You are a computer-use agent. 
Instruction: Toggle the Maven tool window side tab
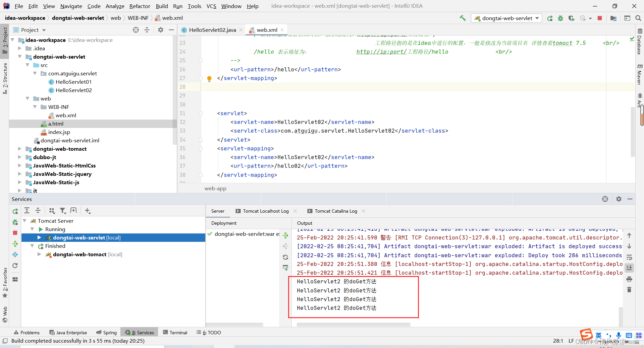point(640,74)
